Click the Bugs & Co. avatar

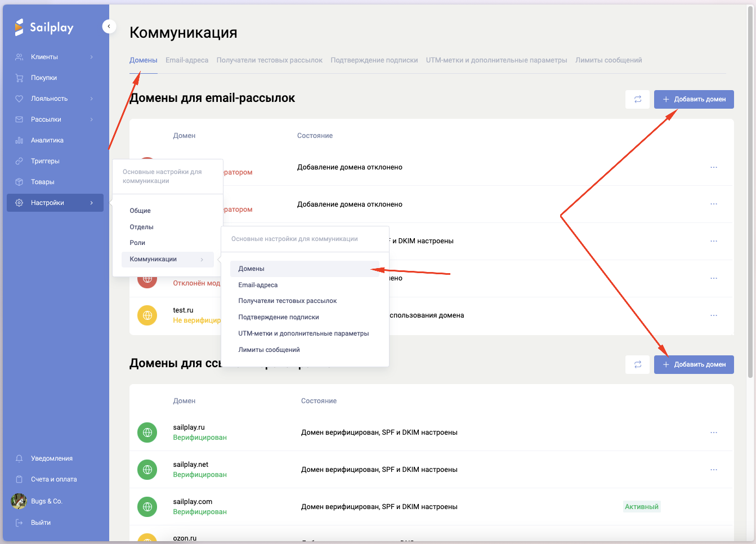pos(19,501)
